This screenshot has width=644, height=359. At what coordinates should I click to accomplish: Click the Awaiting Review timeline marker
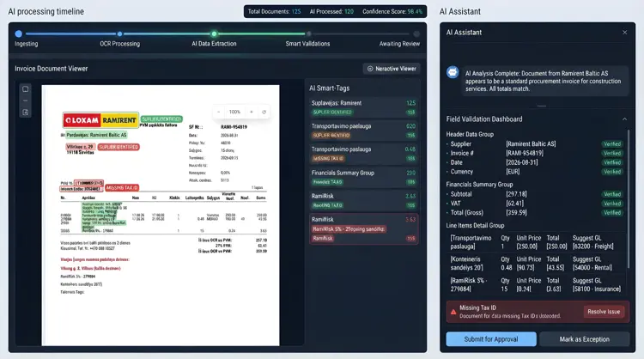click(x=416, y=33)
